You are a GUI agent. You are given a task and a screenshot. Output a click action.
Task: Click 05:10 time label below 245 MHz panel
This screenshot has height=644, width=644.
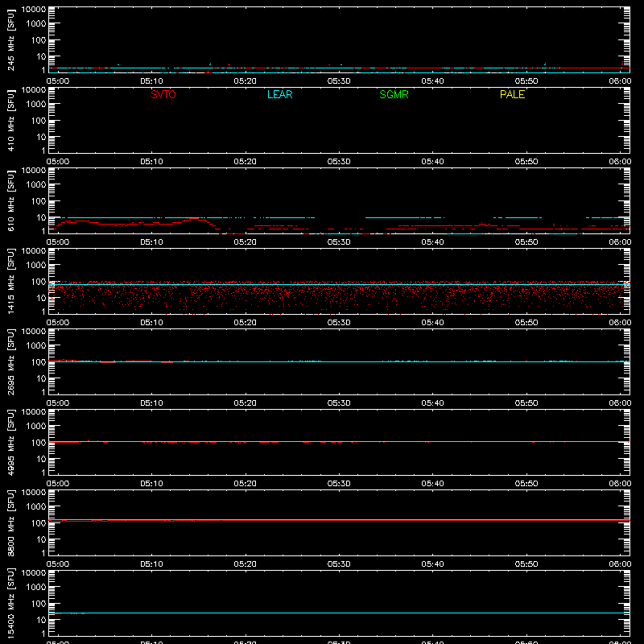(x=151, y=81)
